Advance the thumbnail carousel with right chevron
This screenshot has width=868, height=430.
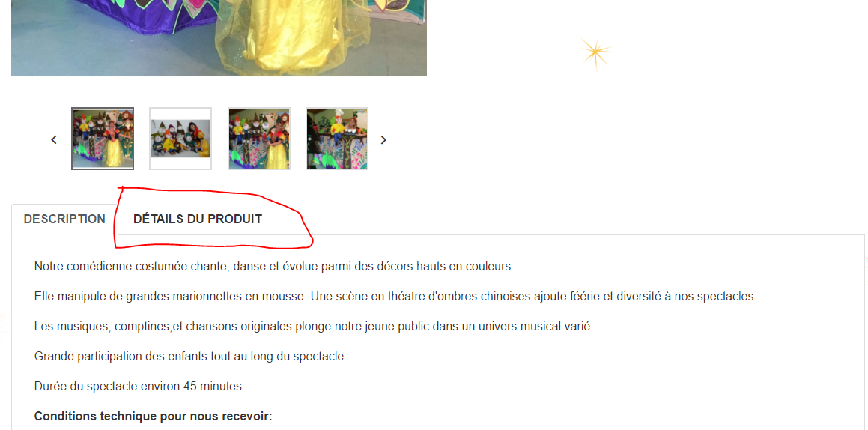coord(383,140)
